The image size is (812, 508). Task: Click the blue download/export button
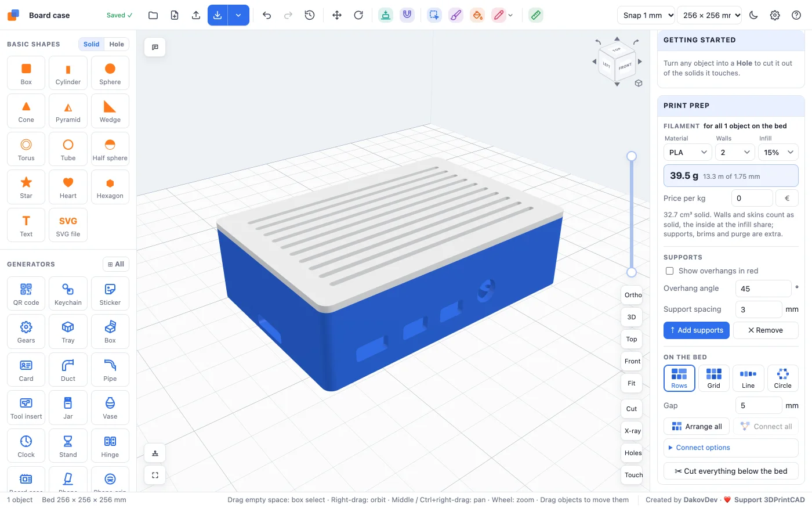click(217, 15)
